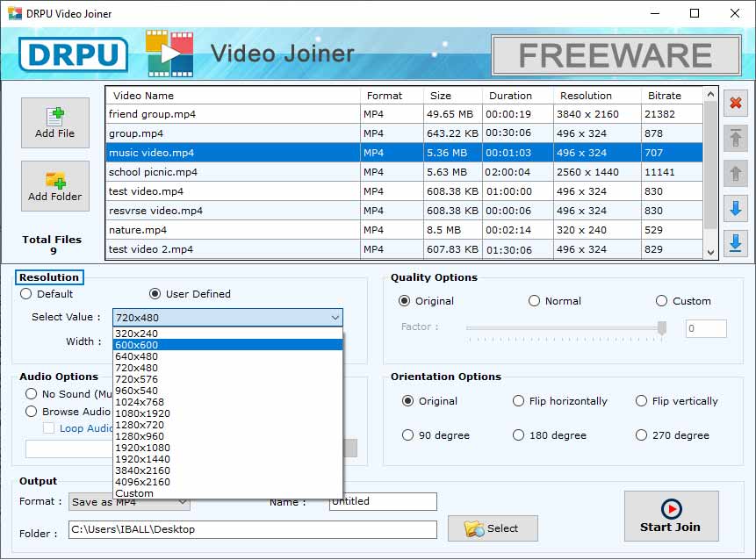This screenshot has width=756, height=560.
Task: Choose 1920x1440 from resolution list
Action: point(227,459)
